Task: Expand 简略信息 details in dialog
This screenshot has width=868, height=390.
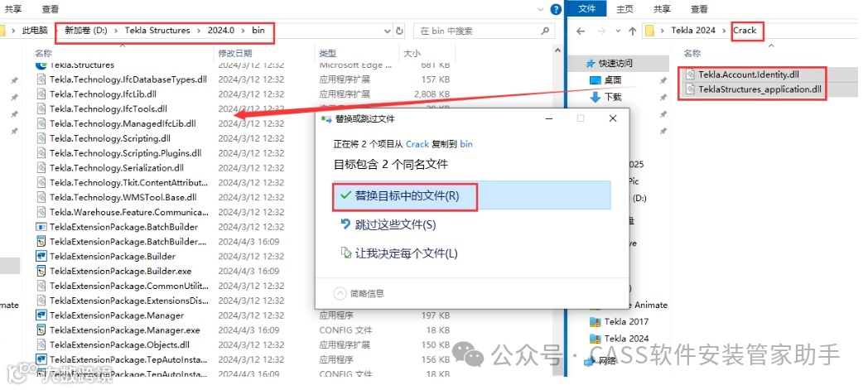Action: 359,293
